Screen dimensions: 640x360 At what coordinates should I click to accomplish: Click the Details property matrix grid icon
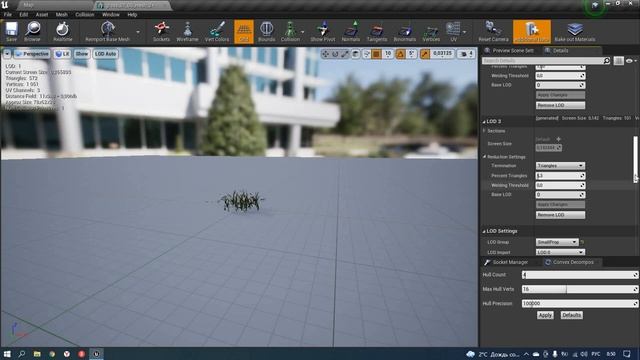[x=618, y=61]
